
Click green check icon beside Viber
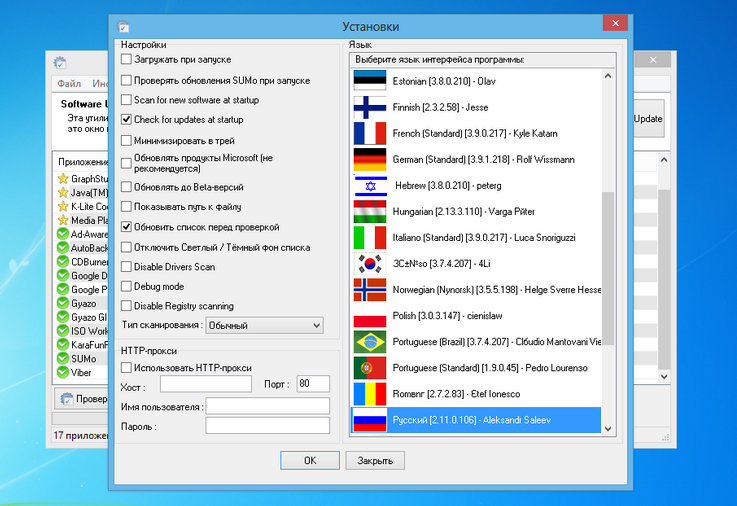point(63,372)
